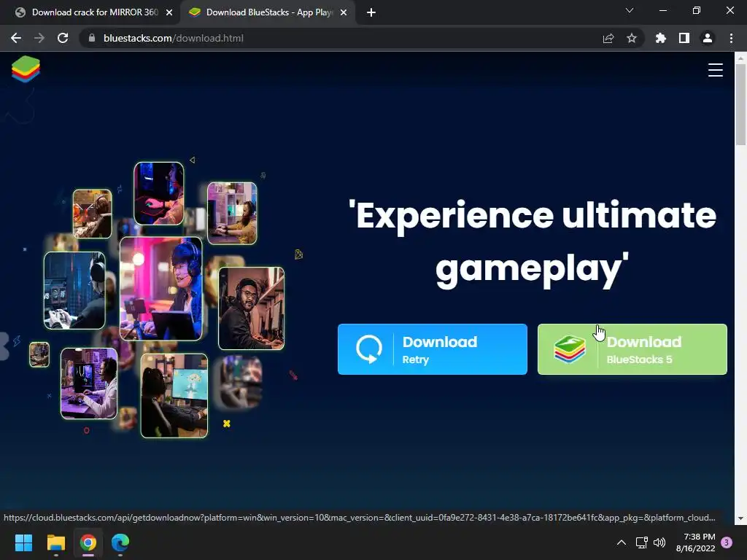Open the clock showing 7:38 PM
This screenshot has height=560, width=747.
coord(695,542)
